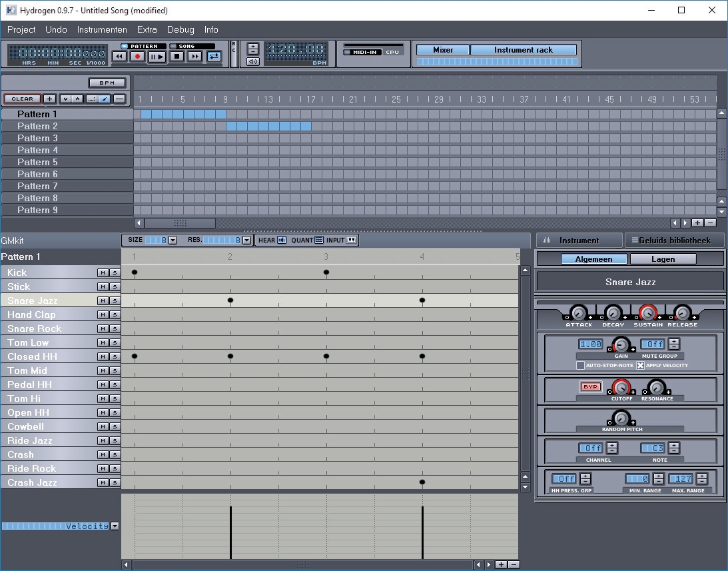Click the CLEAR button in song editor

[x=23, y=99]
